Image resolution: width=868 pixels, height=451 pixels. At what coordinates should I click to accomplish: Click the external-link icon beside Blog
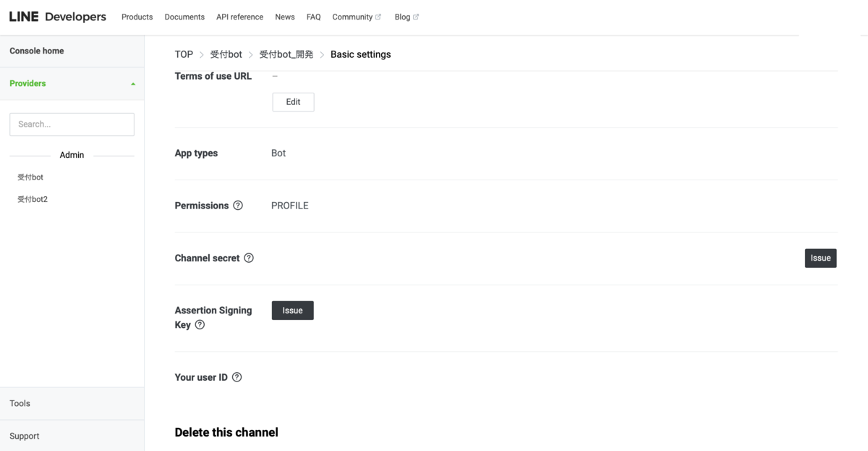[416, 17]
